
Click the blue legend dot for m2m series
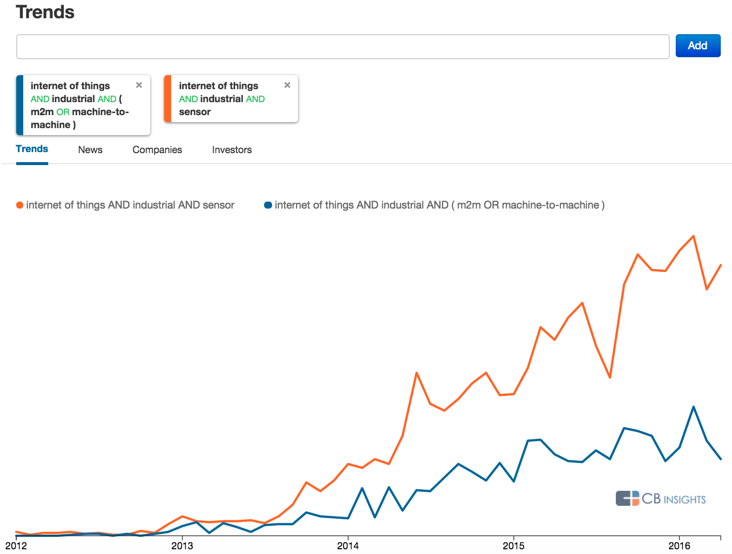click(268, 205)
